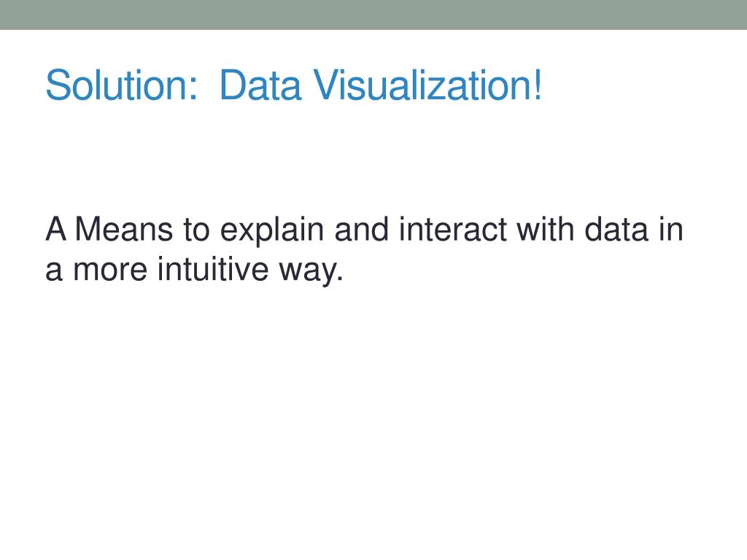The height and width of the screenshot is (560, 747).
Task: Click the word "intuitive" in the body text
Action: (201, 271)
